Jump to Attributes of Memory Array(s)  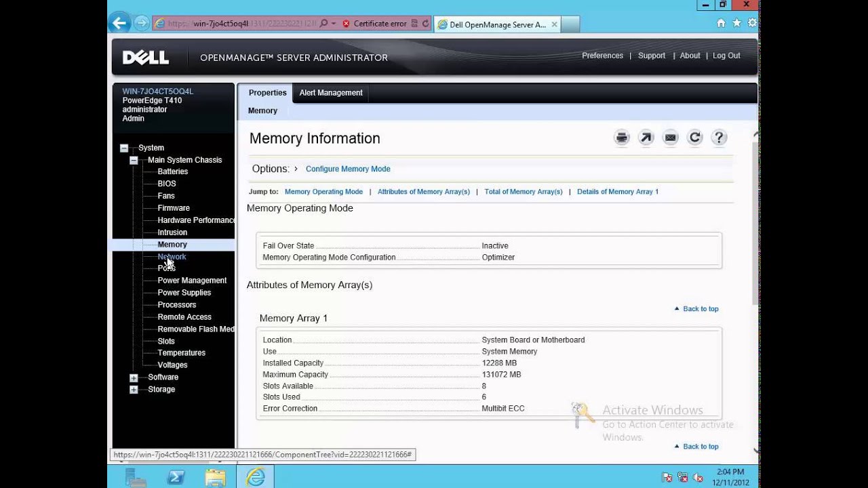click(x=424, y=192)
